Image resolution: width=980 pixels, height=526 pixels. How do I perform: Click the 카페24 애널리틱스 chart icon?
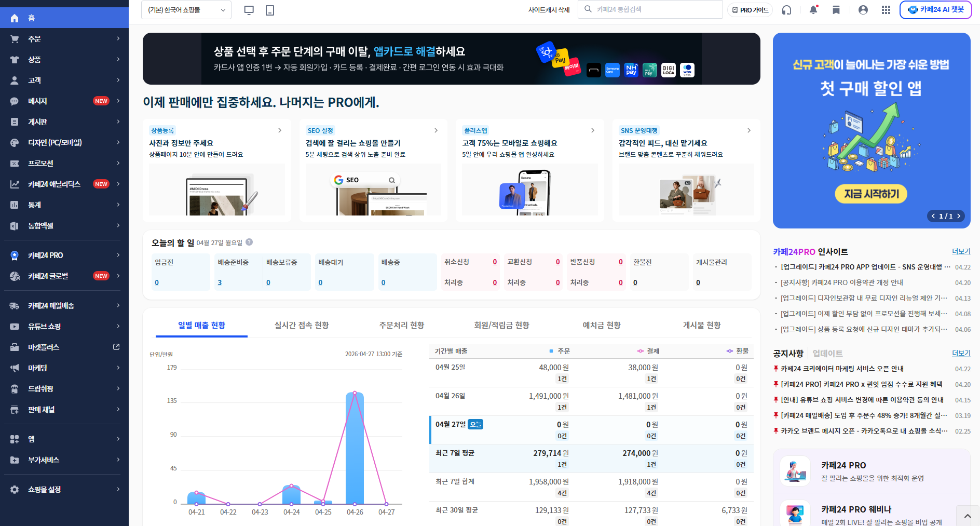pyautogui.click(x=15, y=184)
